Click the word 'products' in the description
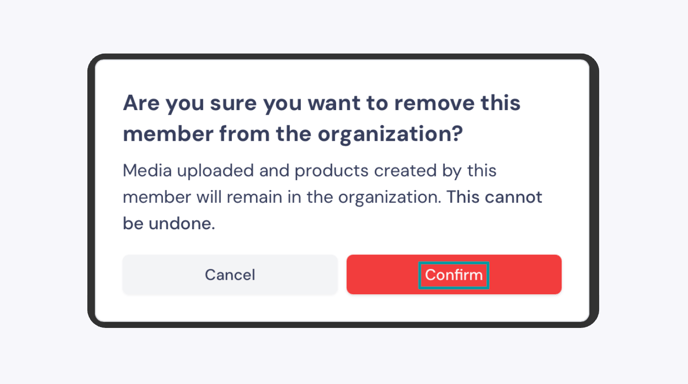The height and width of the screenshot is (384, 688). click(331, 171)
